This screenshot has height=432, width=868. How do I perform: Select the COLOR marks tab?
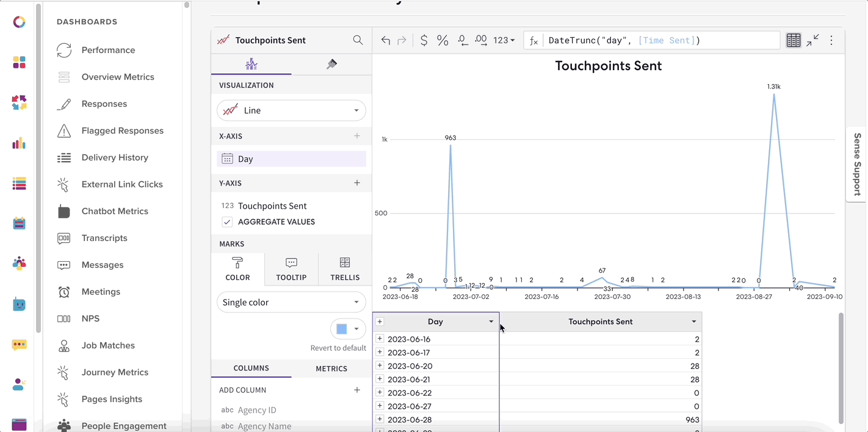[x=237, y=269]
